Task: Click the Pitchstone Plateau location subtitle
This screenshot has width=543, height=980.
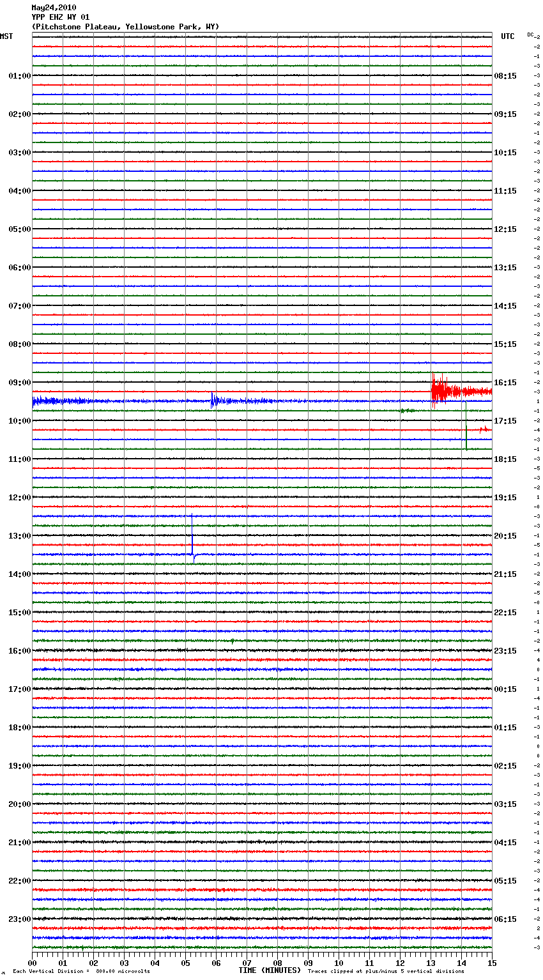Action: 125,27
